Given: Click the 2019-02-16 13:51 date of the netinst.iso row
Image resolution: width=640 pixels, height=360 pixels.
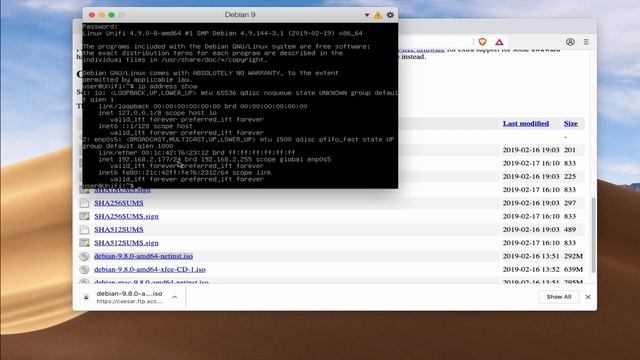Looking at the screenshot, I should point(531,256).
